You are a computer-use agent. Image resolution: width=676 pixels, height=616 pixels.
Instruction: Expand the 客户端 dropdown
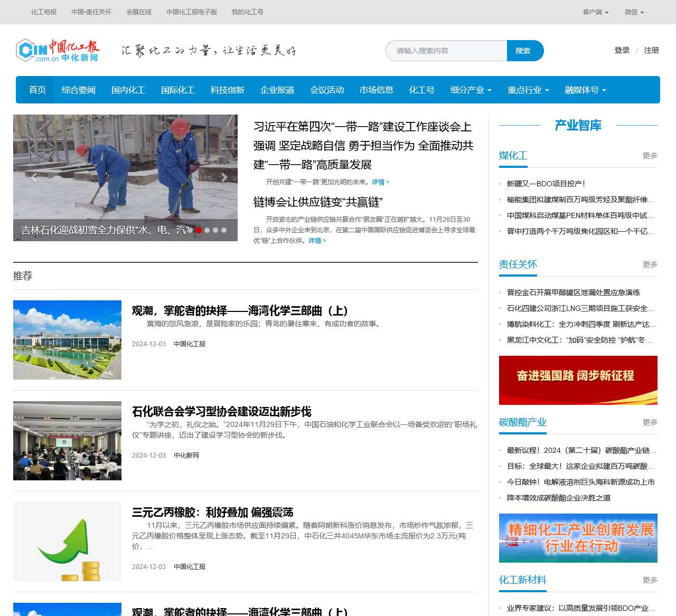[595, 12]
